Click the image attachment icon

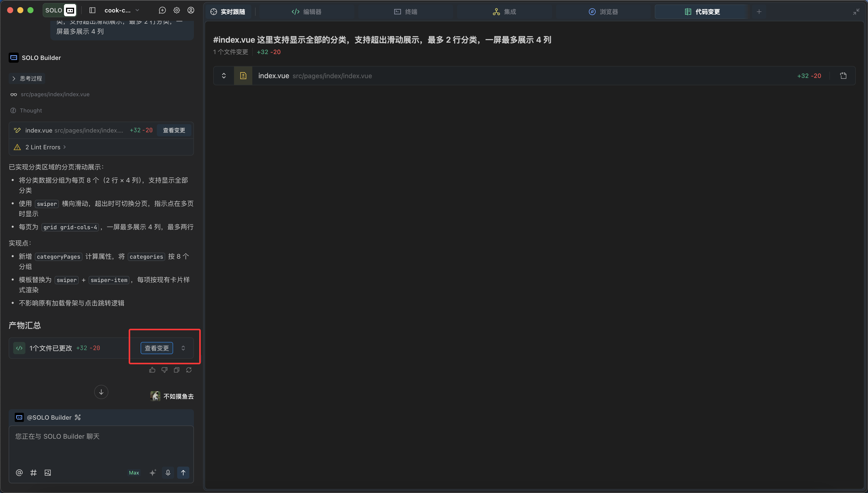[48, 472]
